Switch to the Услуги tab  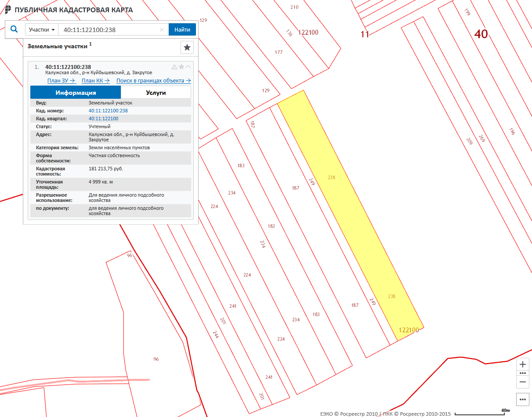click(156, 93)
